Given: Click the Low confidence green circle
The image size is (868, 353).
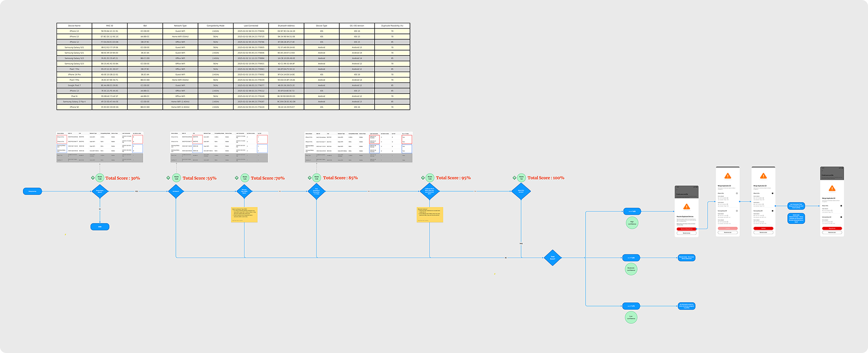Looking at the screenshot, I should click(x=631, y=318).
